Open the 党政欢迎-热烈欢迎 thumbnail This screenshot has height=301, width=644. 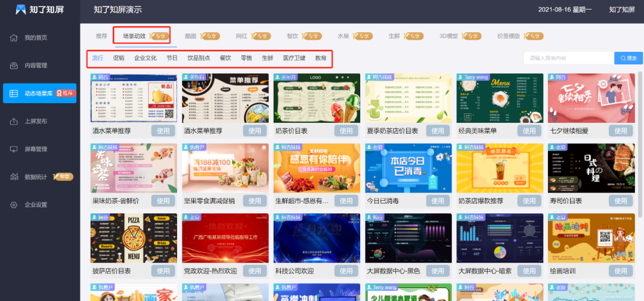click(x=225, y=238)
